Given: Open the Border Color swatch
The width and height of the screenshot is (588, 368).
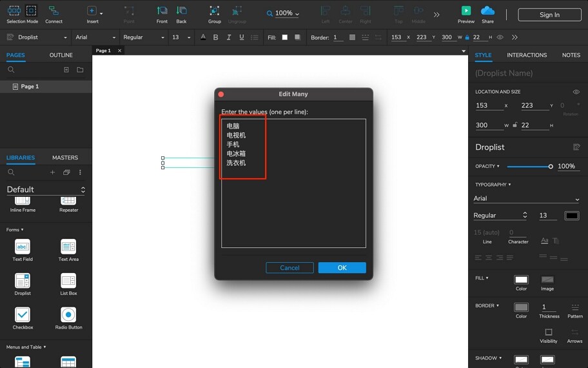Looking at the screenshot, I should tap(521, 307).
